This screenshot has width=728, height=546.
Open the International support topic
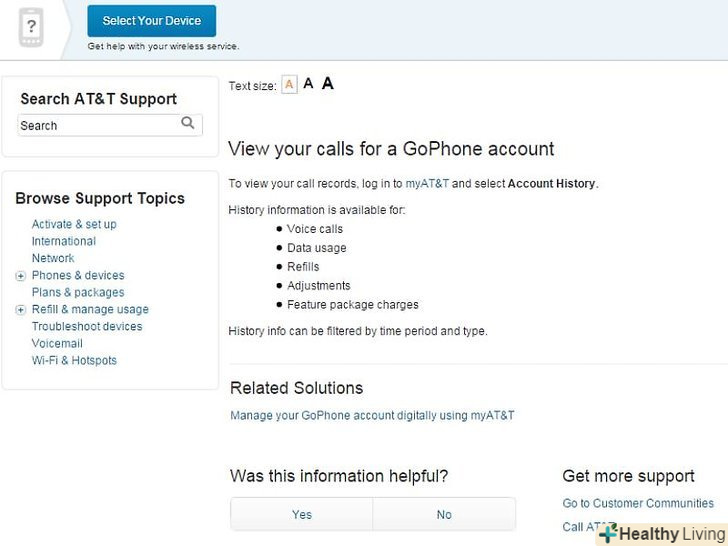click(x=64, y=242)
